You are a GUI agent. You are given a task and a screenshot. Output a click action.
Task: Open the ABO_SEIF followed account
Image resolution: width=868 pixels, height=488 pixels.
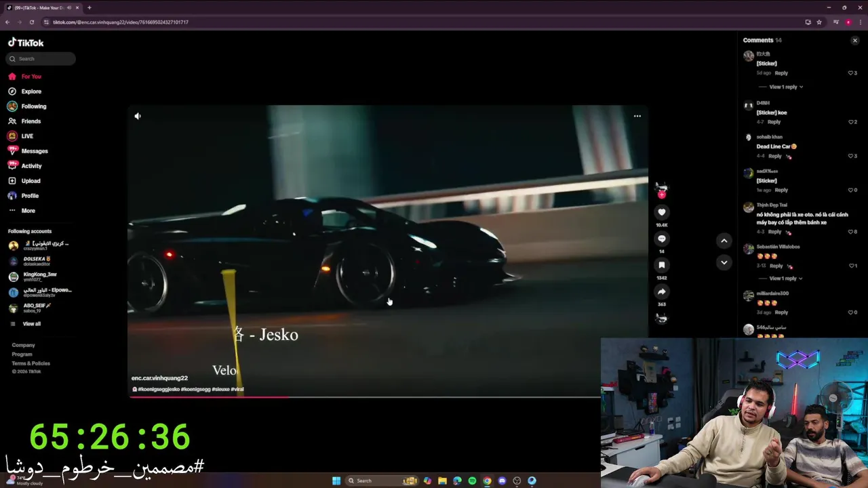pos(31,308)
